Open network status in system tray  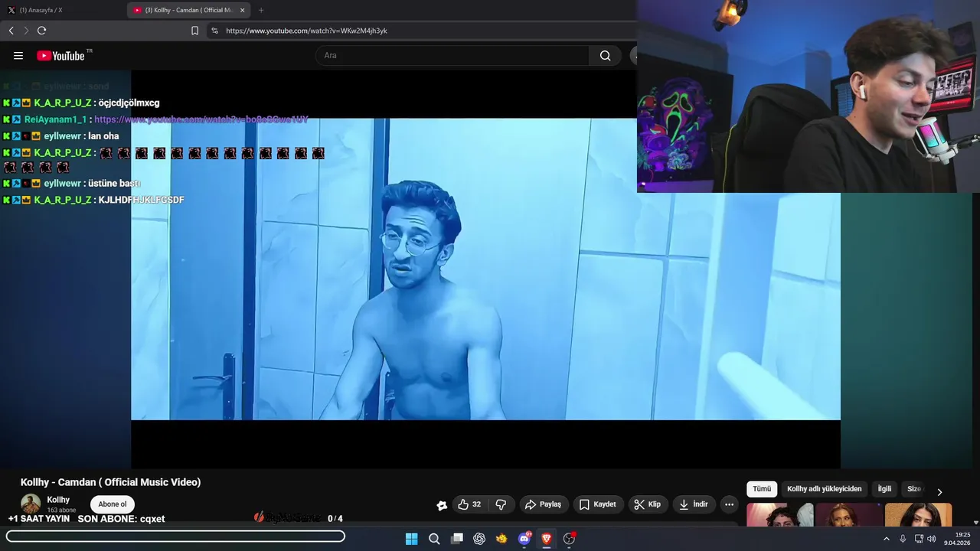(x=919, y=539)
